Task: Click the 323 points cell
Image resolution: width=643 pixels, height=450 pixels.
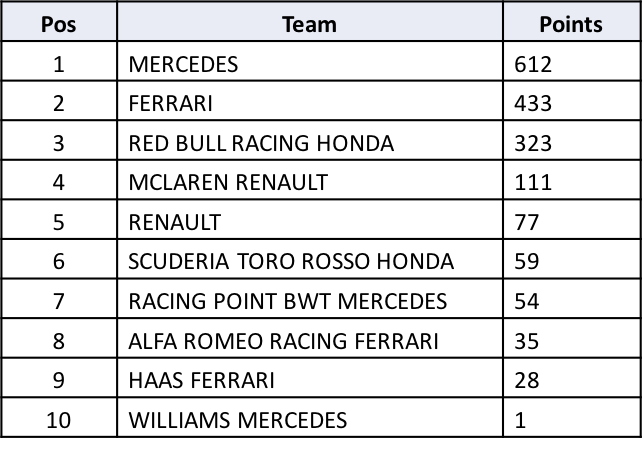Action: (x=572, y=140)
